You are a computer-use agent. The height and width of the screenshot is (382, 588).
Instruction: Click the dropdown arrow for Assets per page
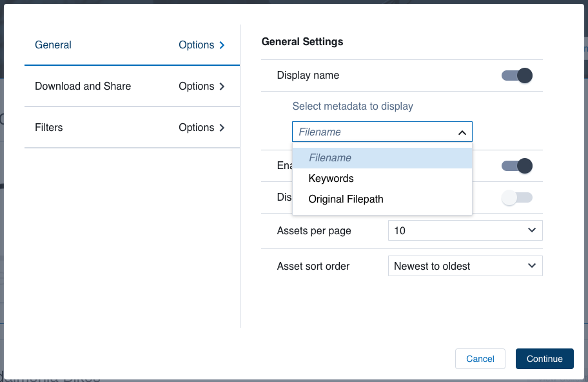point(533,230)
